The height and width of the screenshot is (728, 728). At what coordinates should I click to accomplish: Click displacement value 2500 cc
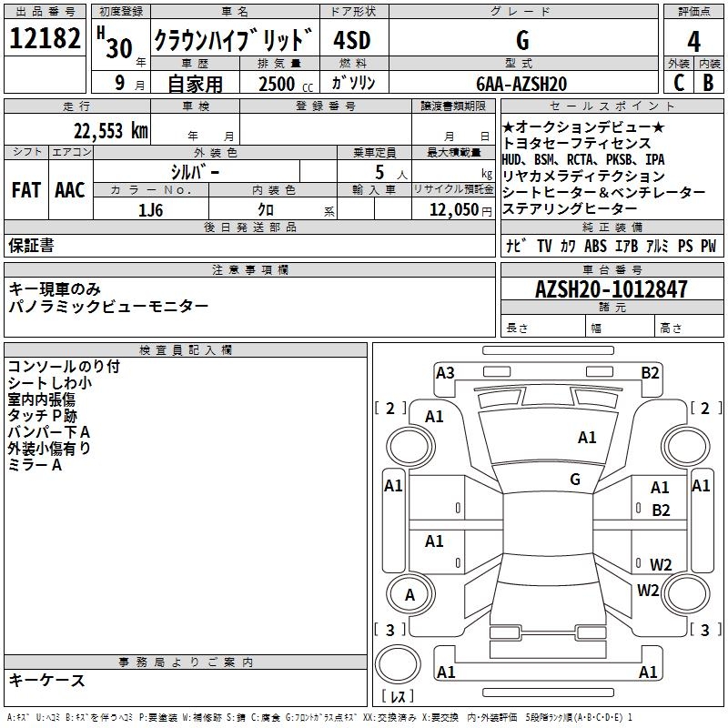pyautogui.click(x=286, y=84)
